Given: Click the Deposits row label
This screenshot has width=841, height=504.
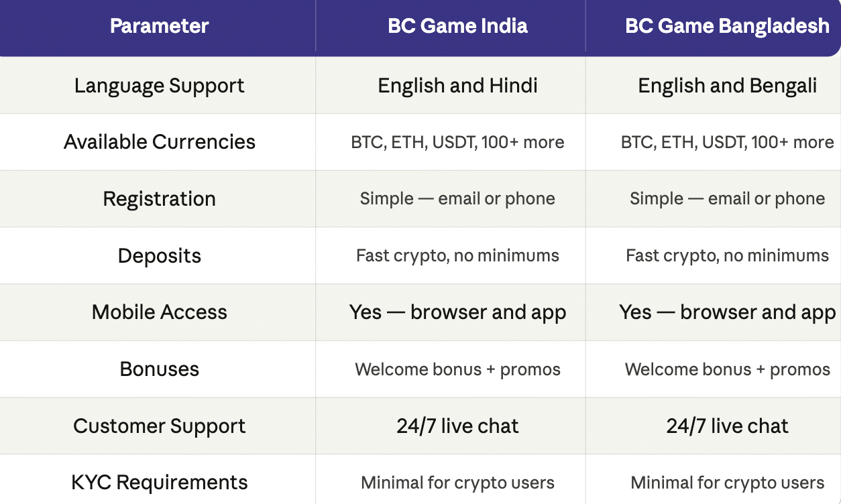Looking at the screenshot, I should (x=159, y=256).
